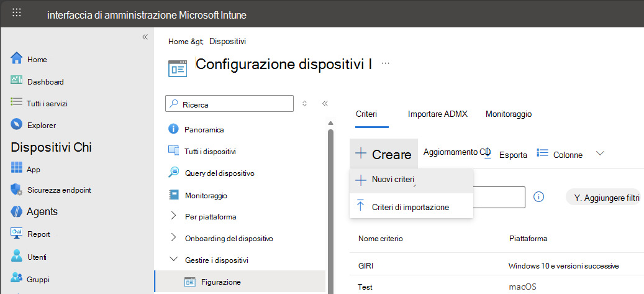644x294 pixels.
Task: Open the GIRI policy link
Action: pyautogui.click(x=366, y=265)
